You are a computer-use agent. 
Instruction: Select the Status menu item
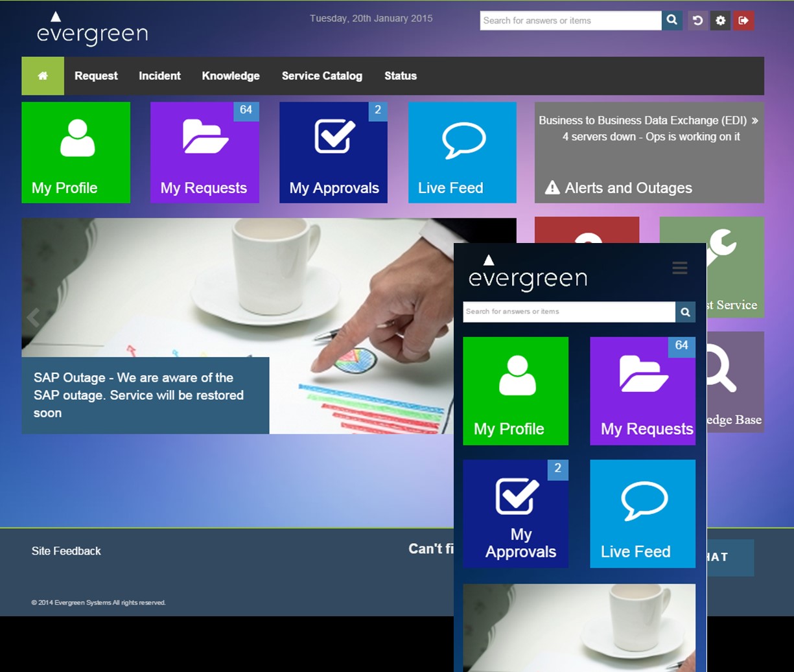tap(400, 76)
